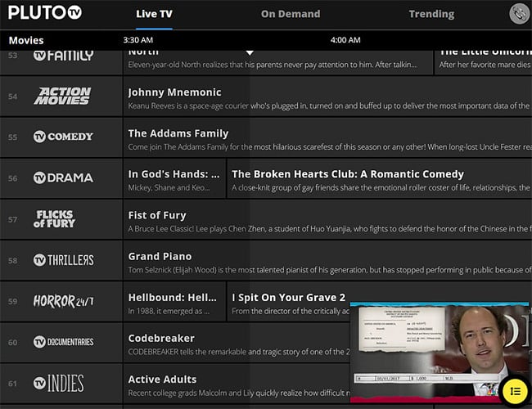Click channel number 61

pyautogui.click(x=12, y=384)
